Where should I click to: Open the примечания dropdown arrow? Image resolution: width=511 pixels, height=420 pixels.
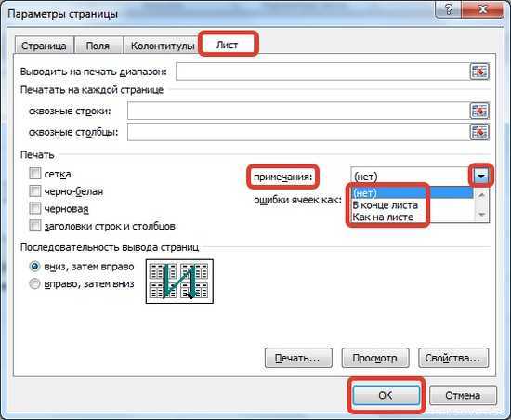click(x=481, y=177)
